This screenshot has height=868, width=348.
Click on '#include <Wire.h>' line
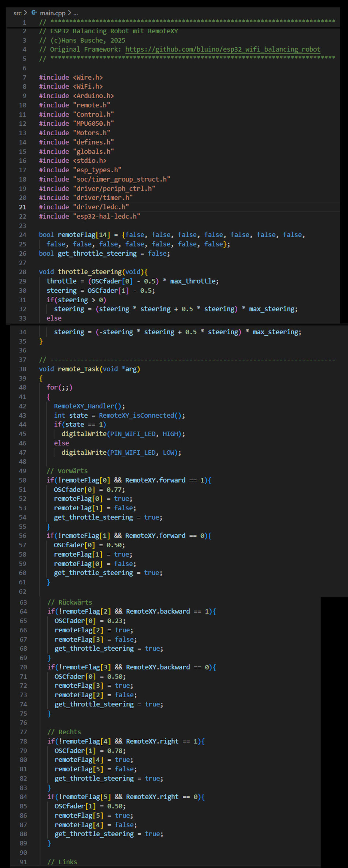pyautogui.click(x=71, y=77)
